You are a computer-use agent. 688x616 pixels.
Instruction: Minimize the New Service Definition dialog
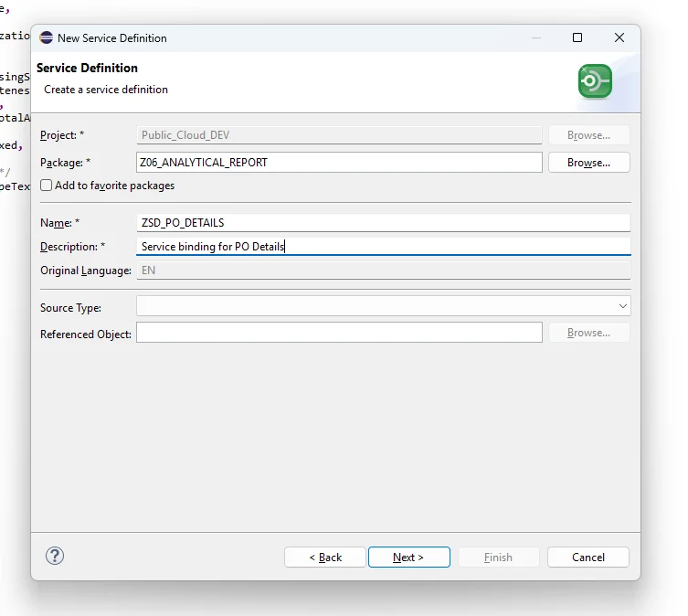tap(535, 37)
